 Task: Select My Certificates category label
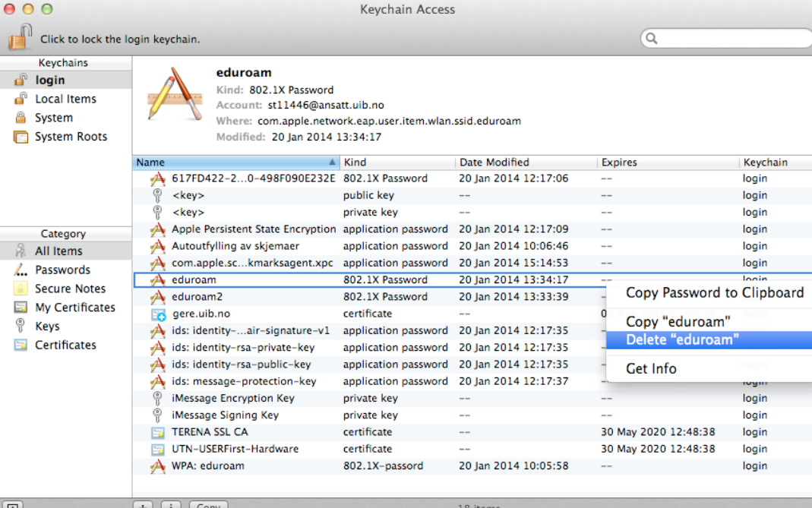75,308
